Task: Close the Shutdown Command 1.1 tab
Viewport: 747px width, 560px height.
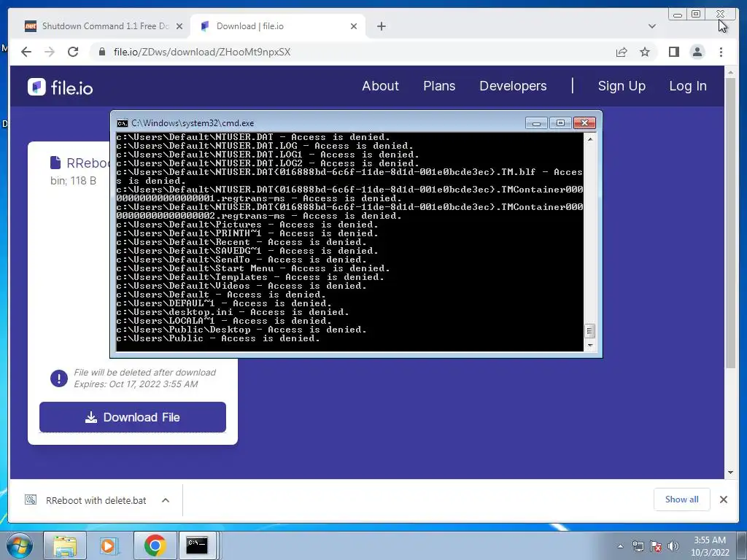Action: [x=179, y=26]
